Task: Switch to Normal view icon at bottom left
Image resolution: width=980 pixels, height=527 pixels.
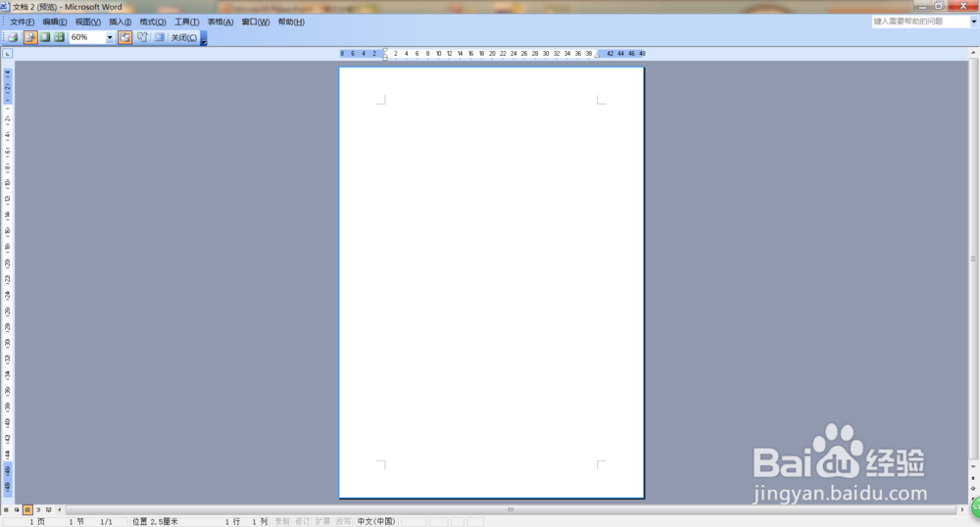Action: pos(6,510)
